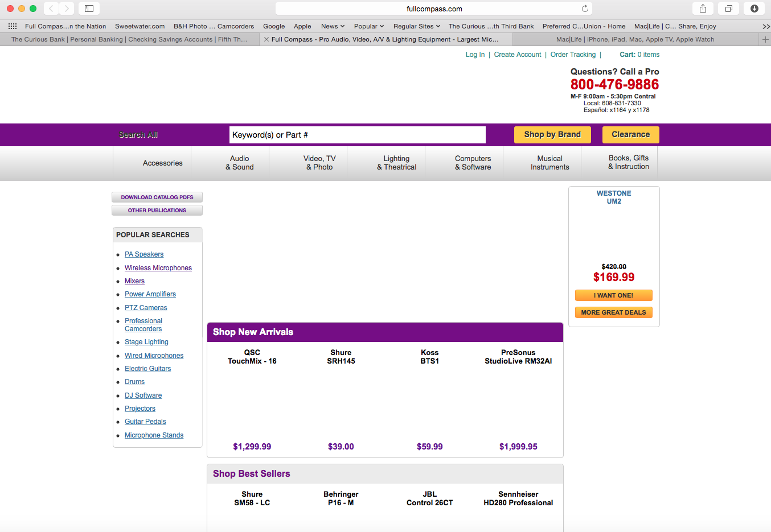This screenshot has width=771, height=532.
Task: Open the Wireless Microphones popular search
Action: coord(158,268)
